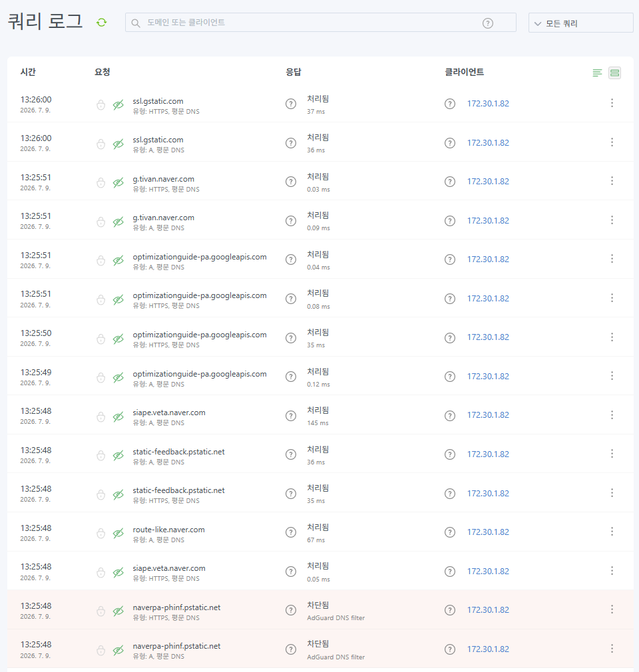Viewport: 639px width, 672px height.
Task: Click crossed-eye icon for naverpa-phinf.pstatic.net HTTPS row
Action: click(118, 611)
